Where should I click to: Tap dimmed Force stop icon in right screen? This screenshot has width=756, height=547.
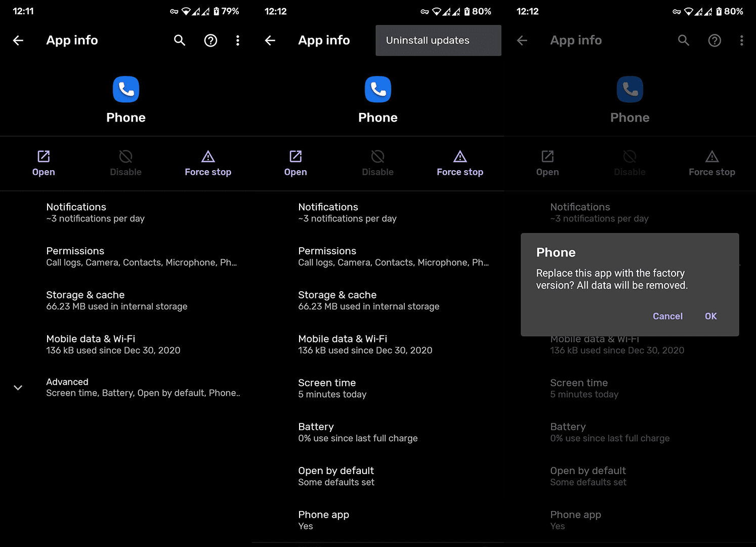[x=712, y=156]
